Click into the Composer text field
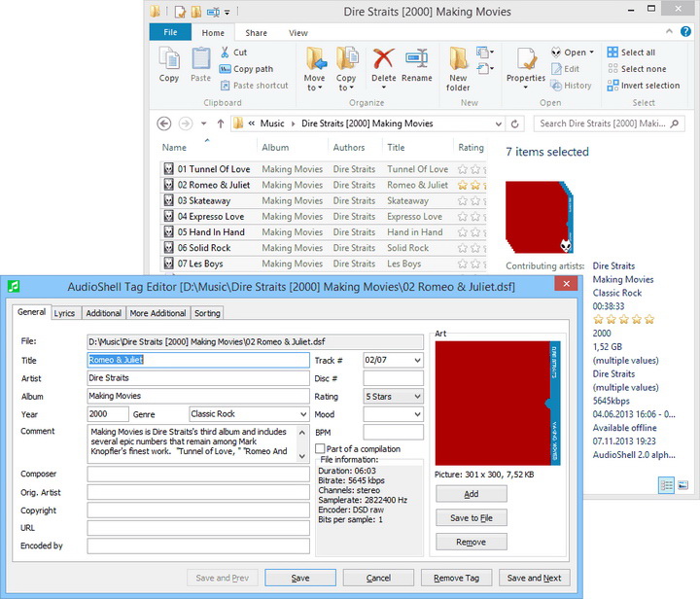The image size is (700, 599). (x=197, y=475)
